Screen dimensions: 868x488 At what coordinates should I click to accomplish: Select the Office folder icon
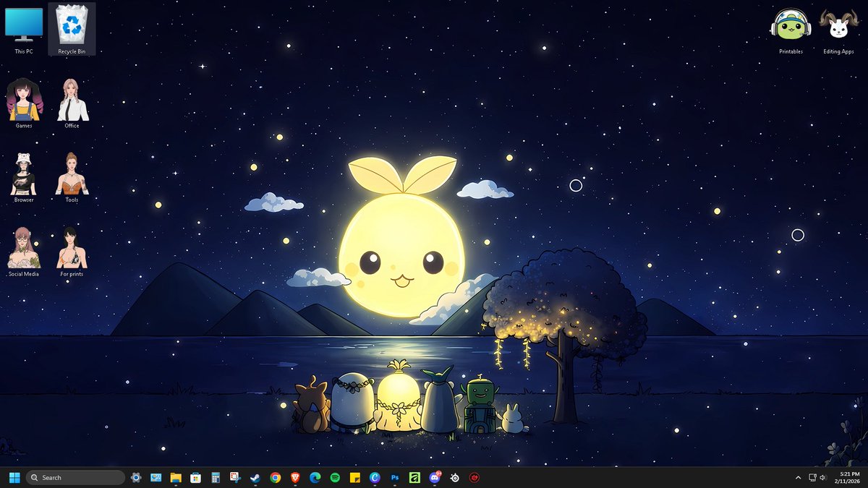click(x=72, y=103)
